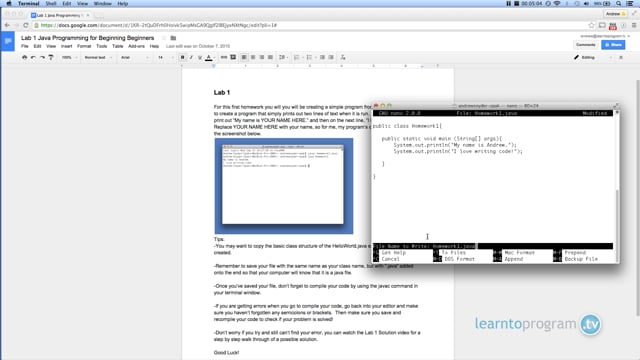This screenshot has width=640, height=360.
Task: Click Backup File in nano shortcuts
Action: (x=576, y=259)
